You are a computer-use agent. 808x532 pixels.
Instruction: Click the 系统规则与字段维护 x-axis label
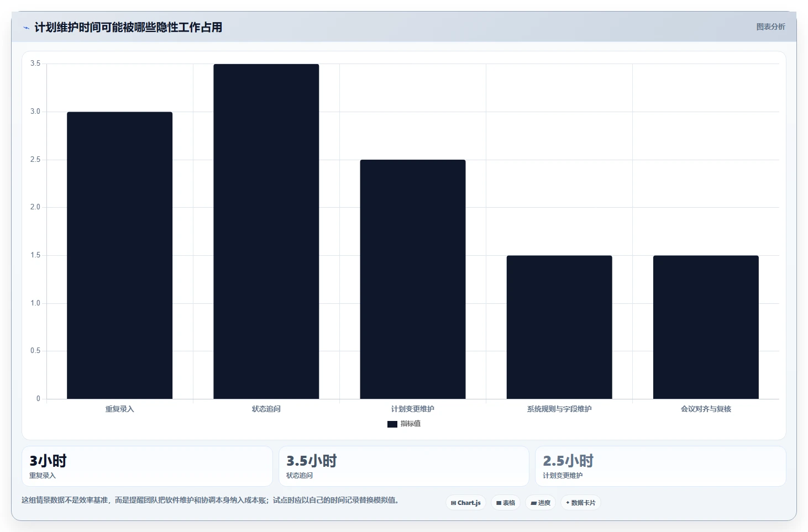tap(559, 409)
